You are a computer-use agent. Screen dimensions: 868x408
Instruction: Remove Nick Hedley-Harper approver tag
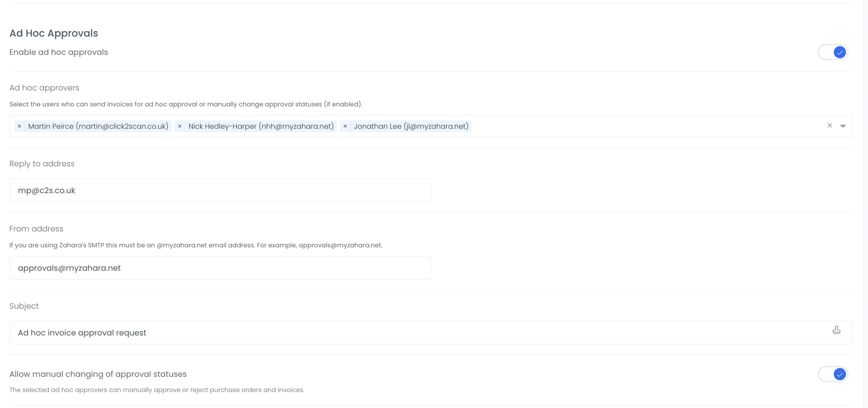click(180, 126)
